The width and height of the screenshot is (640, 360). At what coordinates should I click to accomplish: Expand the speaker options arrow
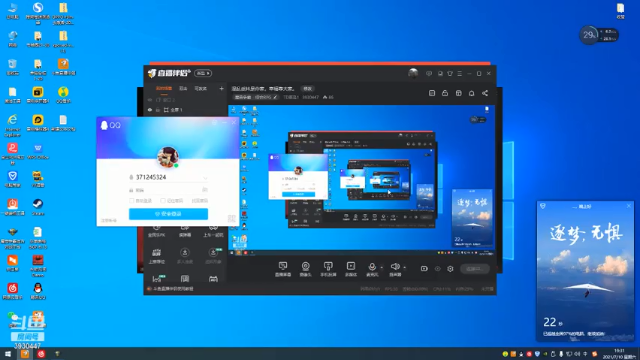[404, 268]
